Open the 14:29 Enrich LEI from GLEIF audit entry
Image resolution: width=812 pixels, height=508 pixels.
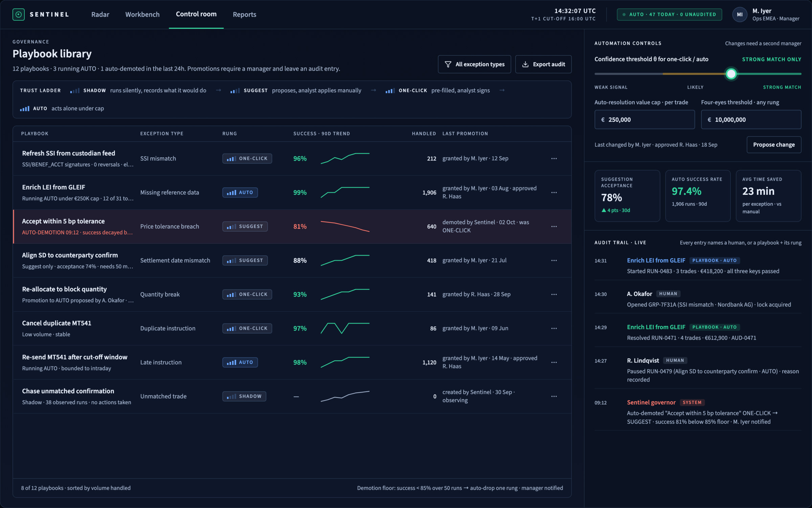click(x=698, y=332)
